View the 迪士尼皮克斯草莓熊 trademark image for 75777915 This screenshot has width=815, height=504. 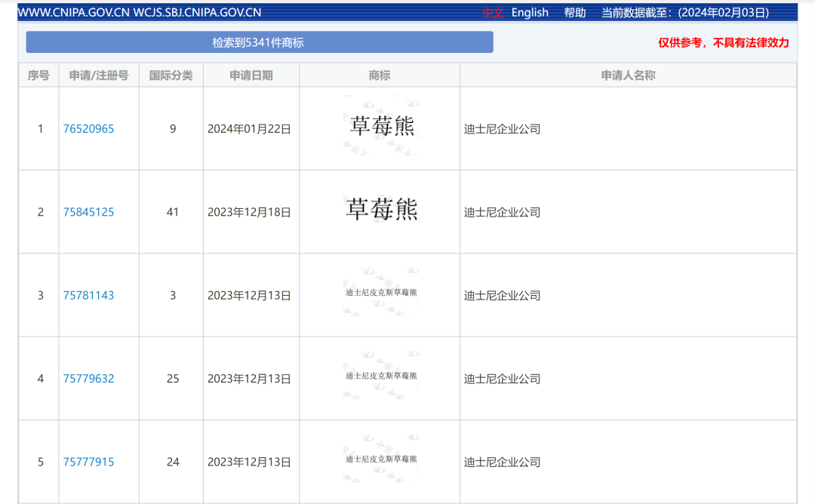pyautogui.click(x=381, y=459)
